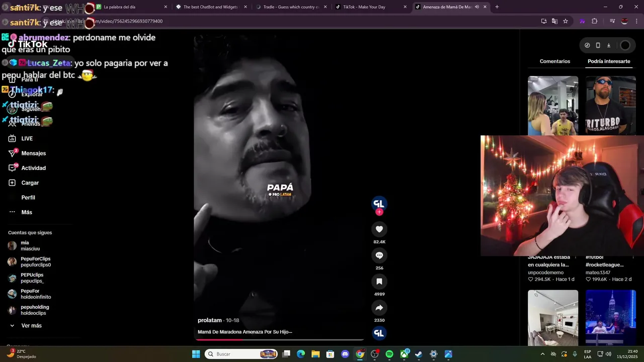Click the translate page icon

pos(554,21)
